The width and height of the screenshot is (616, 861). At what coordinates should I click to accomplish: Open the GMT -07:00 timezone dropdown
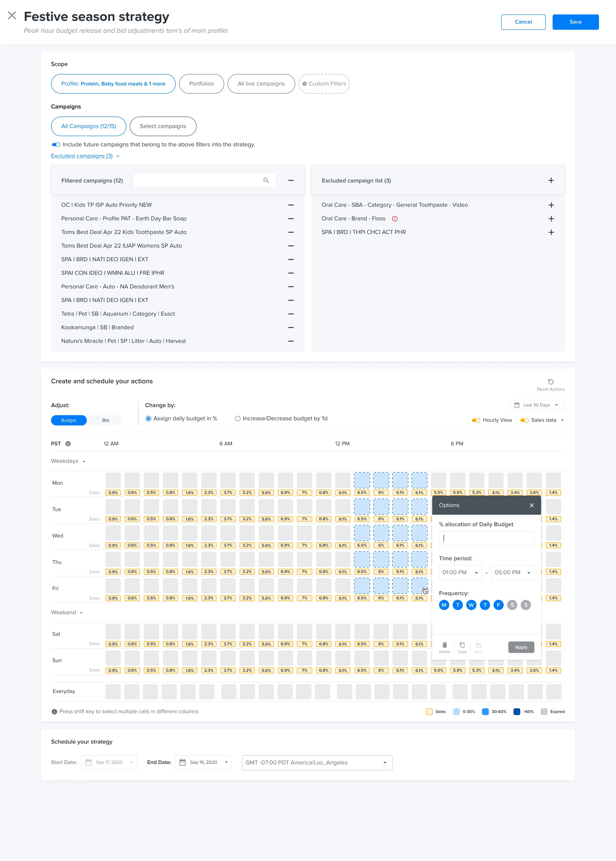click(317, 762)
